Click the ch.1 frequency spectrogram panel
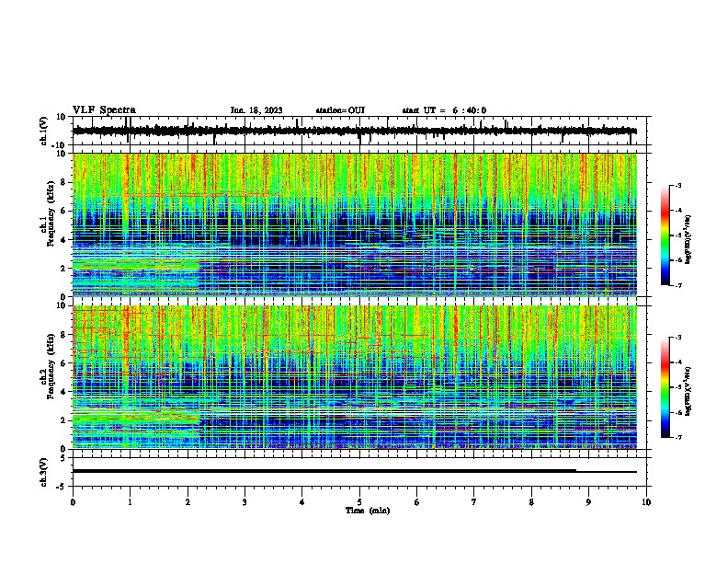The image size is (728, 563). (354, 224)
